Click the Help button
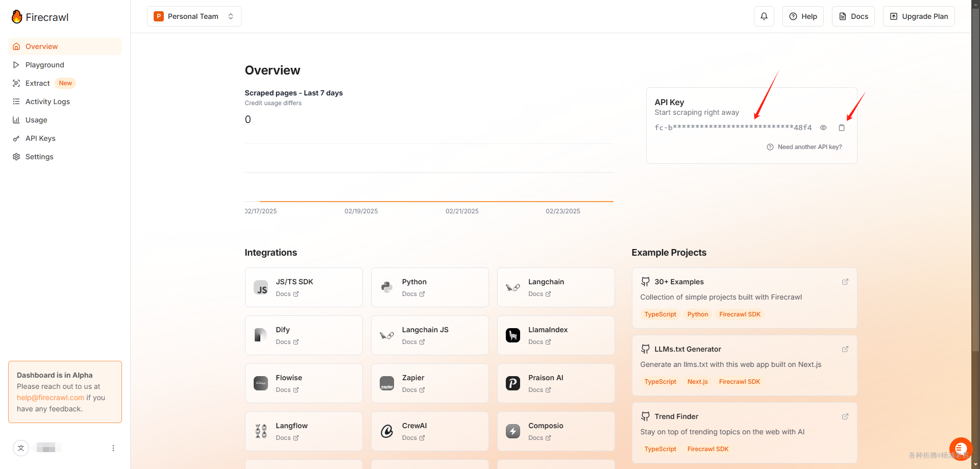980x469 pixels. [x=803, y=16]
